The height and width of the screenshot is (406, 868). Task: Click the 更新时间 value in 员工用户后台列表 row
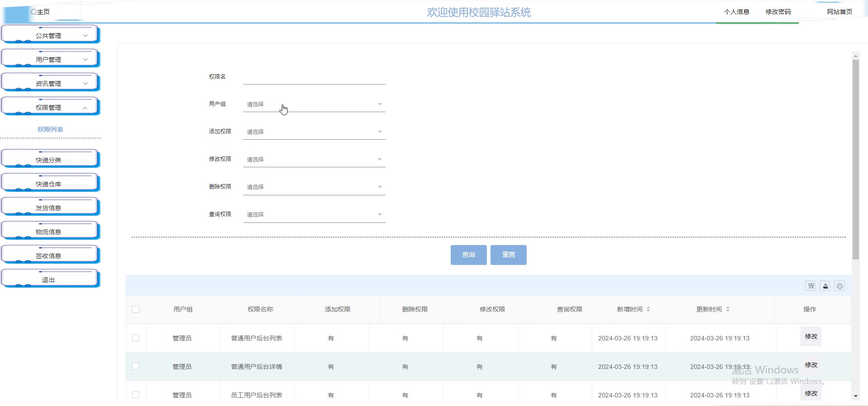coord(720,395)
